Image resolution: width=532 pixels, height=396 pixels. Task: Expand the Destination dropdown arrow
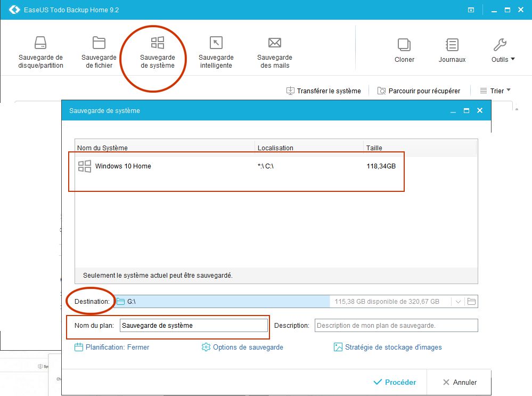coord(458,302)
